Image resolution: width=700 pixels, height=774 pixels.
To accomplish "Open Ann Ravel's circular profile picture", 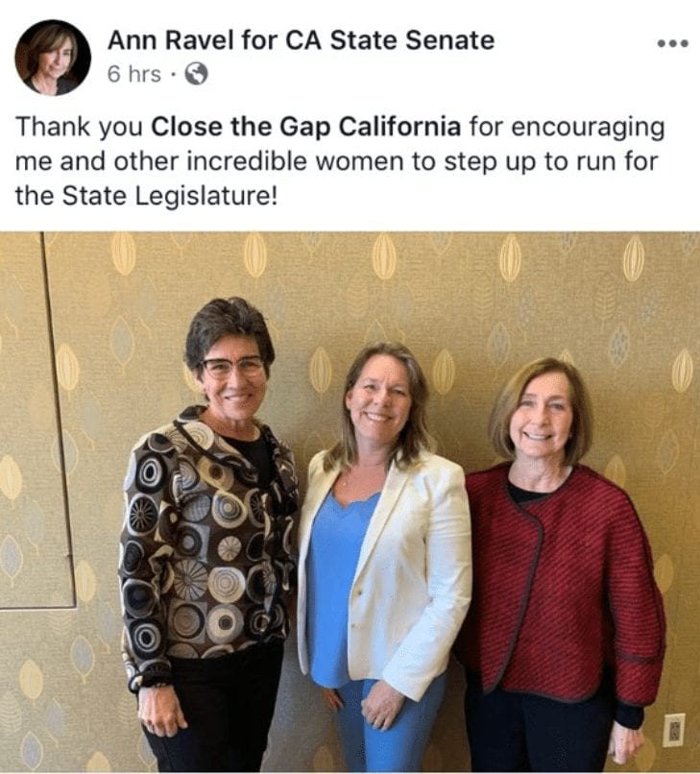I will click(x=53, y=58).
